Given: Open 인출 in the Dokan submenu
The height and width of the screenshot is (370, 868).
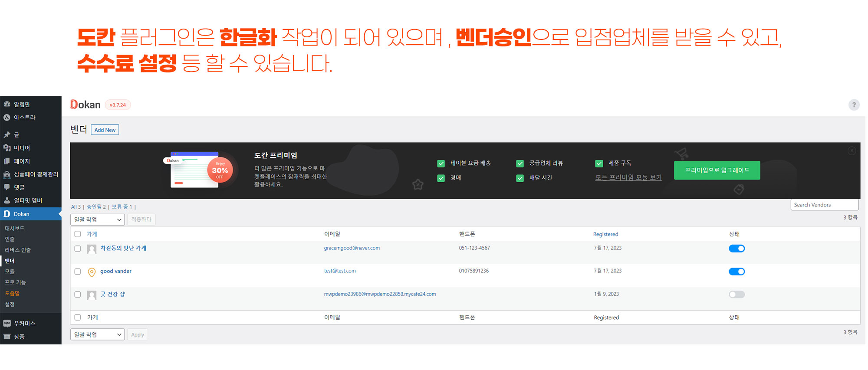Looking at the screenshot, I should (x=10, y=239).
